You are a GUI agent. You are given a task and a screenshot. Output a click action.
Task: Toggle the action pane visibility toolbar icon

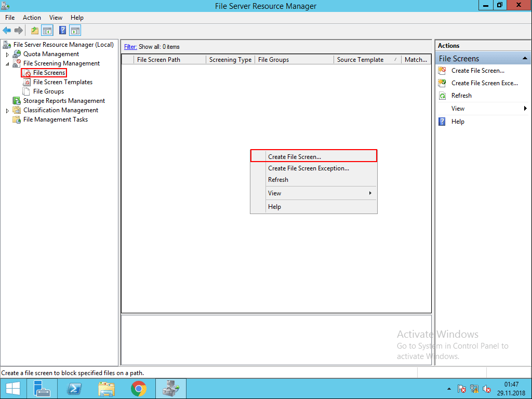[75, 30]
